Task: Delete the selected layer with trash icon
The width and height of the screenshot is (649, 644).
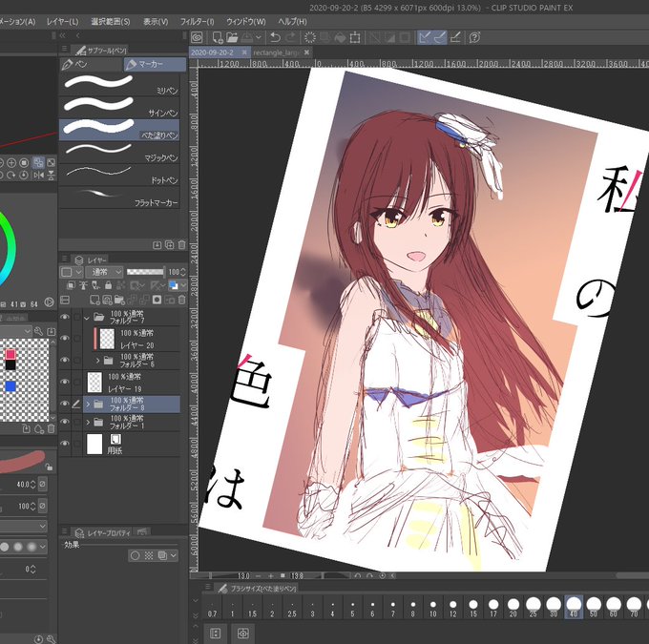Action: (181, 300)
